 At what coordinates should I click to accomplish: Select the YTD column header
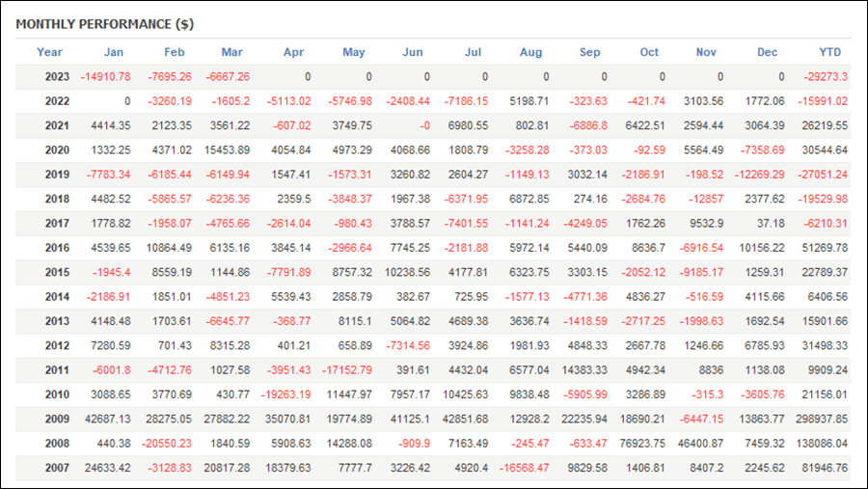(829, 52)
